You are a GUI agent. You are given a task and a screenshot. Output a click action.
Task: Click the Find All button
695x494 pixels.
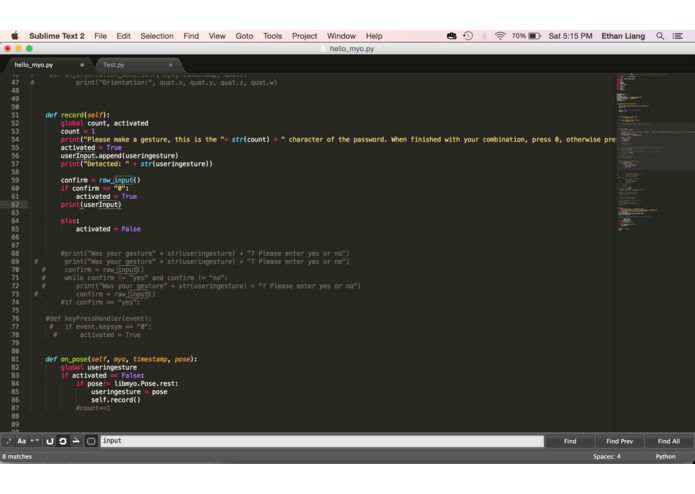[x=669, y=441]
